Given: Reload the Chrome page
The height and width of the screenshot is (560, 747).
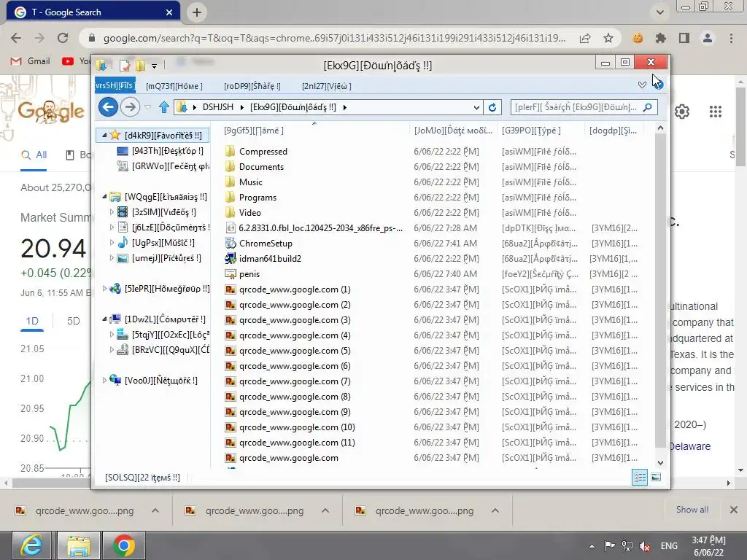Looking at the screenshot, I should point(63,38).
